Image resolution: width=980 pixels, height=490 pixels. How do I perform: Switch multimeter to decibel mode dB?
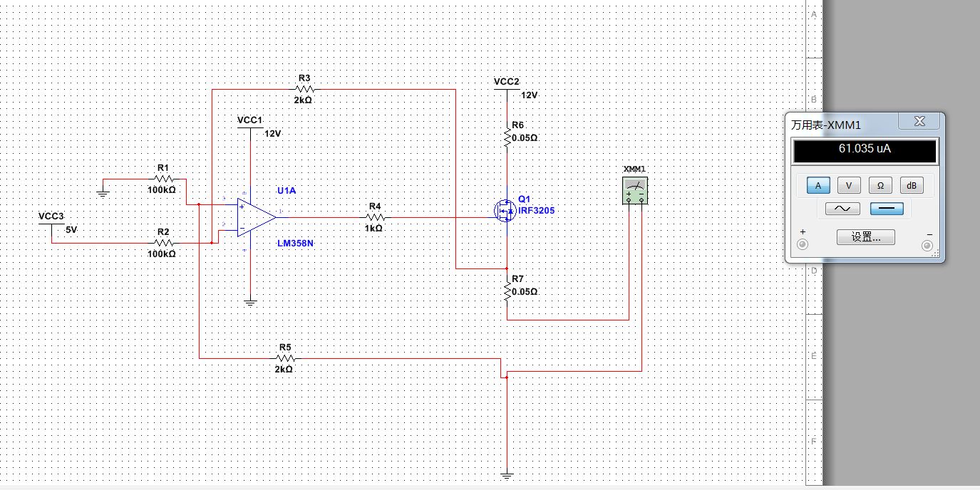[912, 185]
